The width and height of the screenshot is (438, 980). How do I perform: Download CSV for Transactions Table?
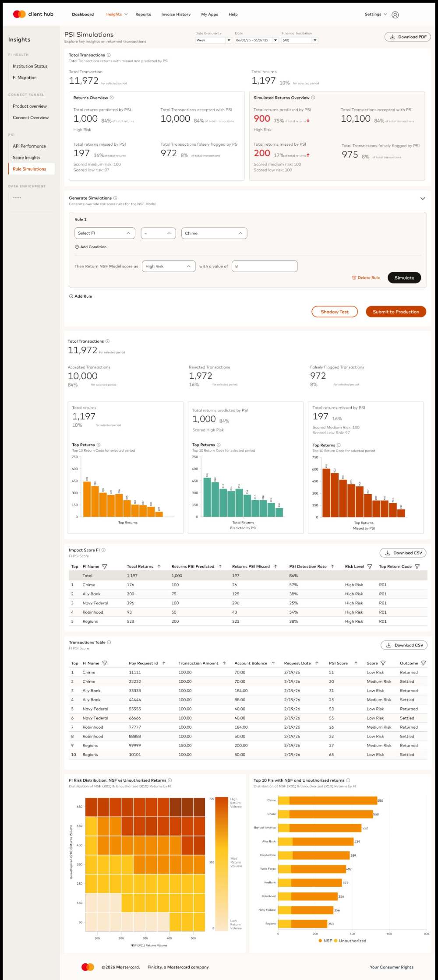tap(404, 645)
